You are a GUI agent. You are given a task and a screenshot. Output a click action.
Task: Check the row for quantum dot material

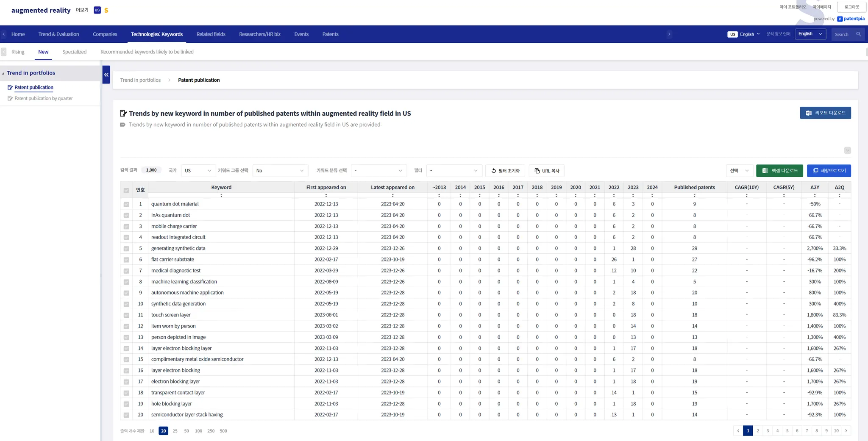[126, 204]
